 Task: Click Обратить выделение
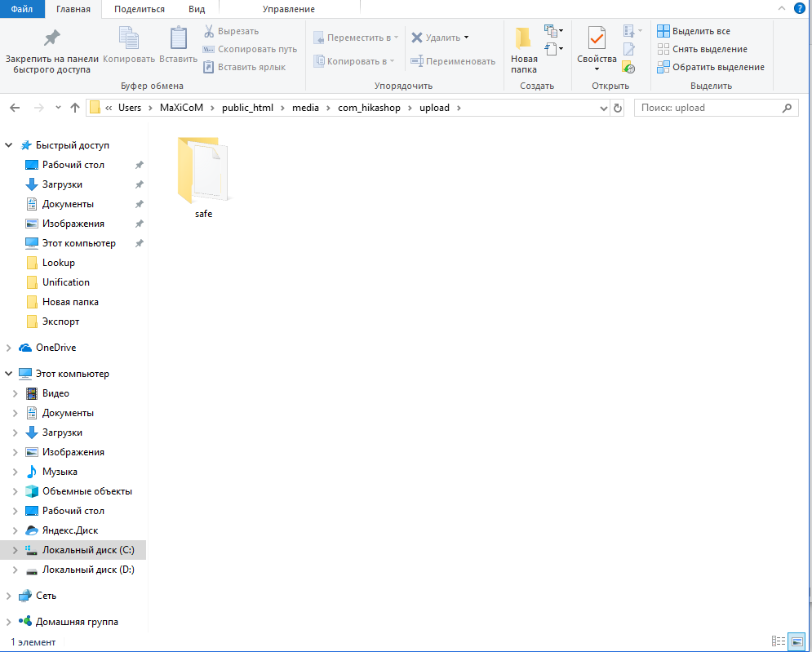(711, 67)
